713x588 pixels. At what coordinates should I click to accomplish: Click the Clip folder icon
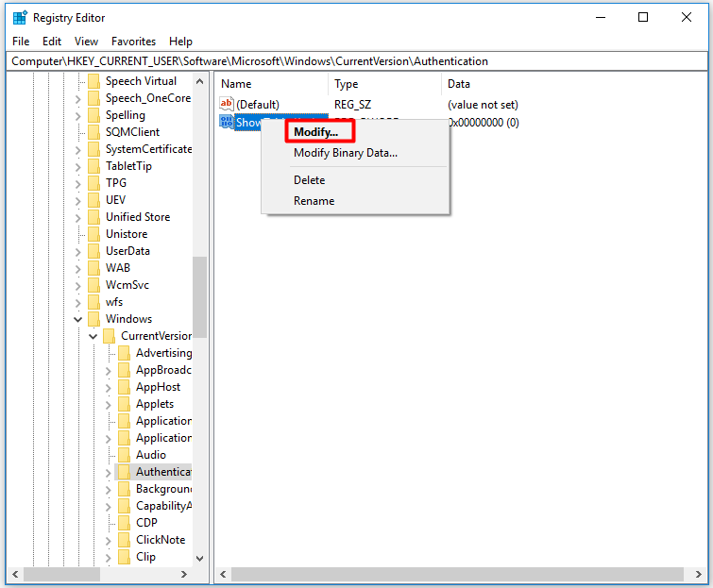pyautogui.click(x=124, y=557)
